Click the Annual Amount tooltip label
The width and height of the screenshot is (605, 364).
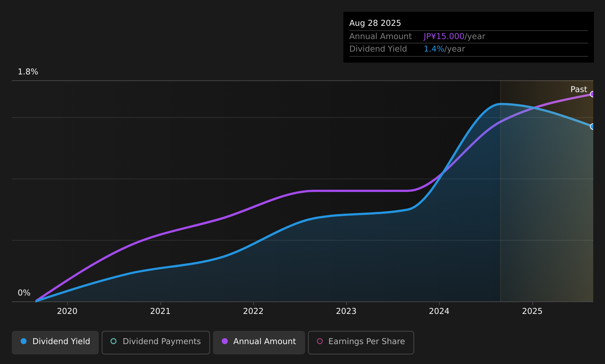click(x=381, y=36)
